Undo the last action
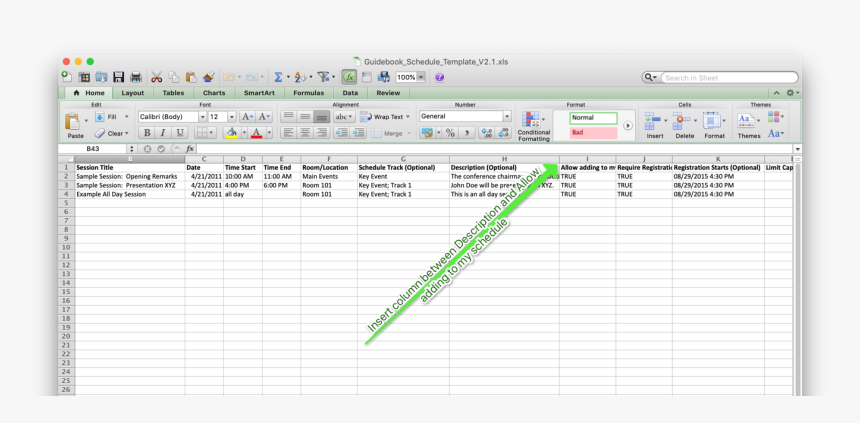 (229, 77)
